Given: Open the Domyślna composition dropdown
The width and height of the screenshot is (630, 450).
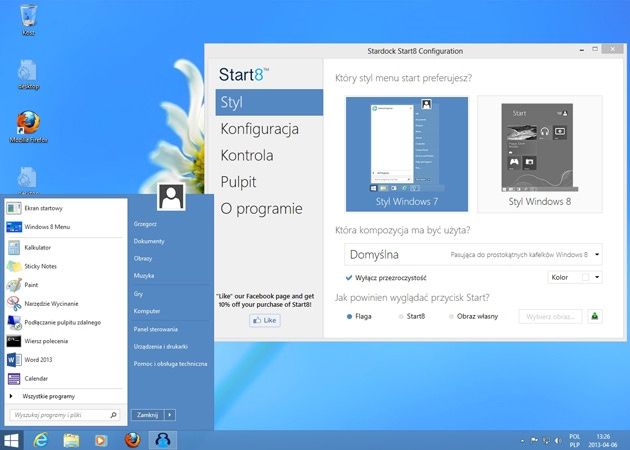Looking at the screenshot, I should [473, 254].
